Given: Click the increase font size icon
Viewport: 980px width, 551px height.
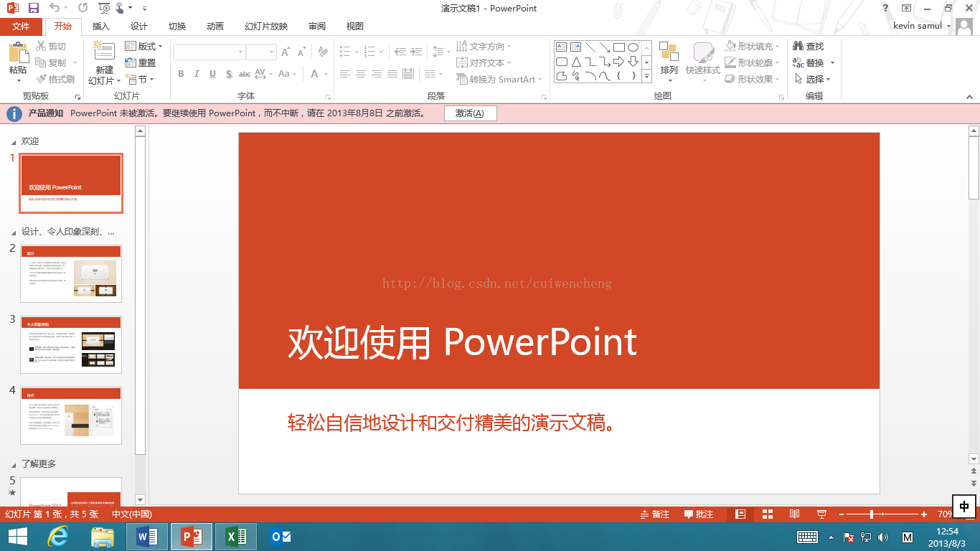Looking at the screenshot, I should point(286,52).
